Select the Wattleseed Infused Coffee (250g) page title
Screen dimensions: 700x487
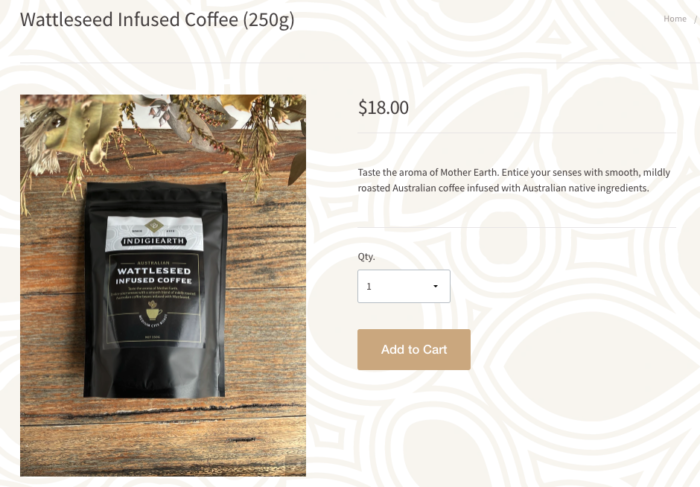157,20
